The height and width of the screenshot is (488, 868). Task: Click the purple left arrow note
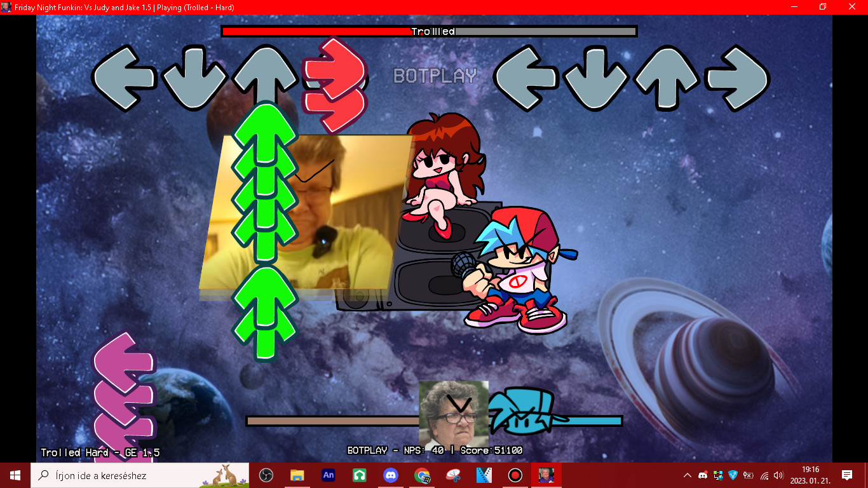[125, 394]
